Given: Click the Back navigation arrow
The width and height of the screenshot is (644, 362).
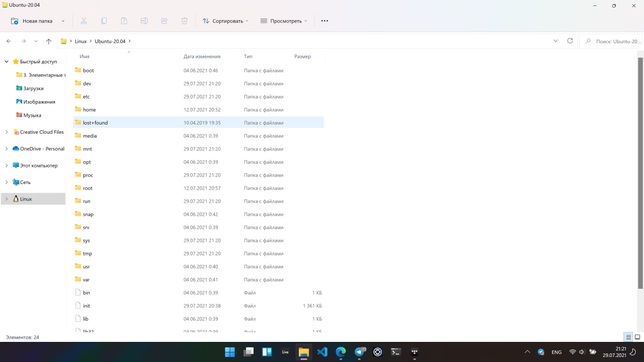Looking at the screenshot, I should point(9,41).
